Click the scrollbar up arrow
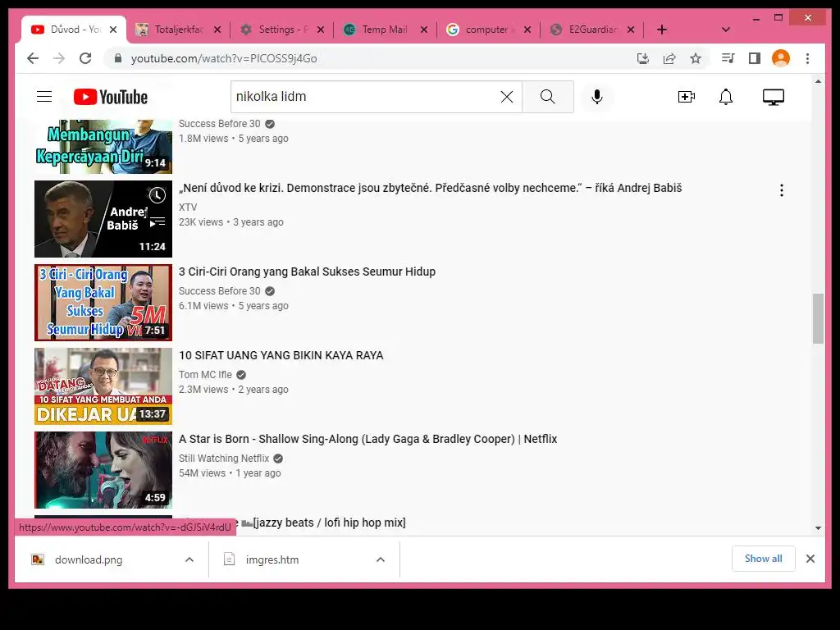 click(x=818, y=81)
